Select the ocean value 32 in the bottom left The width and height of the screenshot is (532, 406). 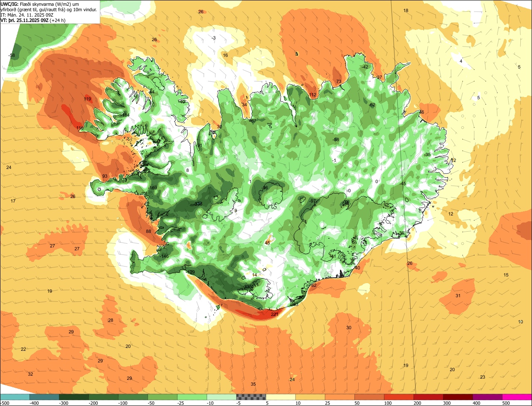click(x=30, y=374)
